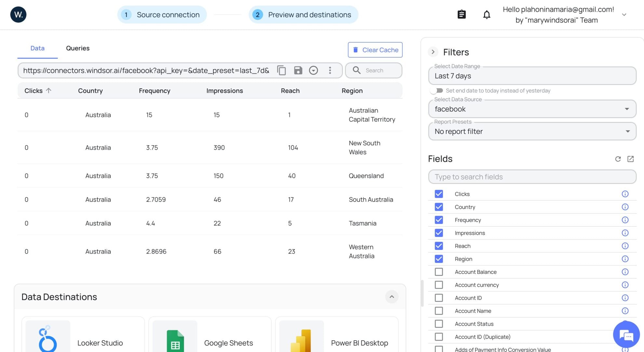Open fields in external window icon
The image size is (644, 352).
630,159
